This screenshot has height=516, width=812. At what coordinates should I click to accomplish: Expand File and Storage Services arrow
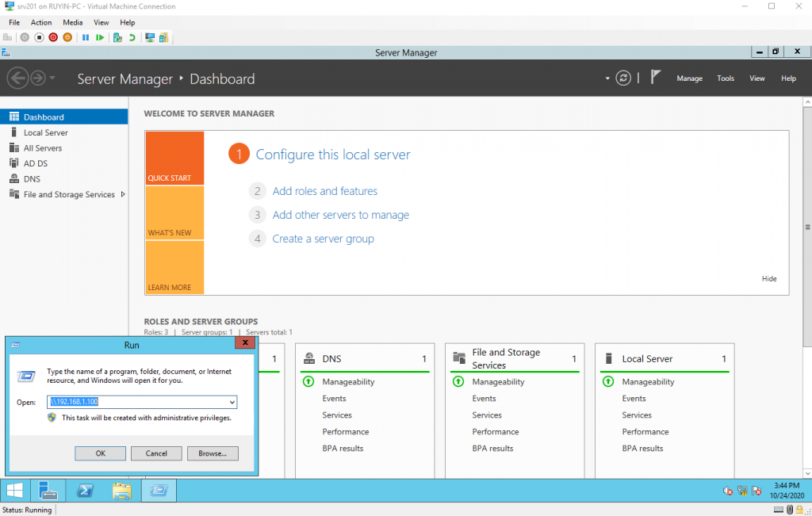click(x=123, y=195)
